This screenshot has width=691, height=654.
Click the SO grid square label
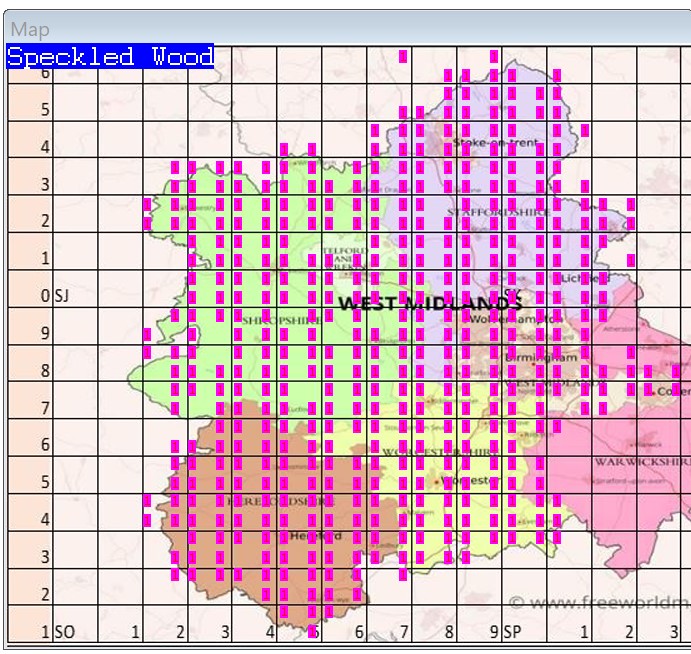point(64,632)
